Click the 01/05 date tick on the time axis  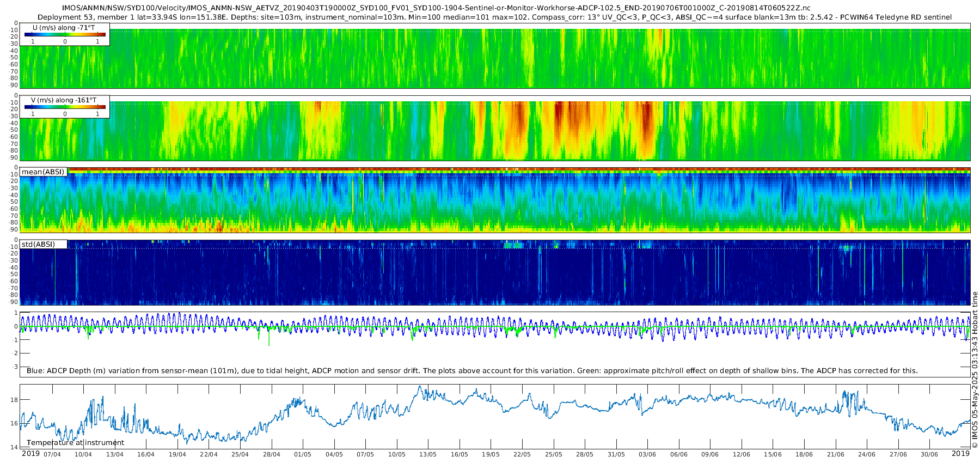pos(303,454)
